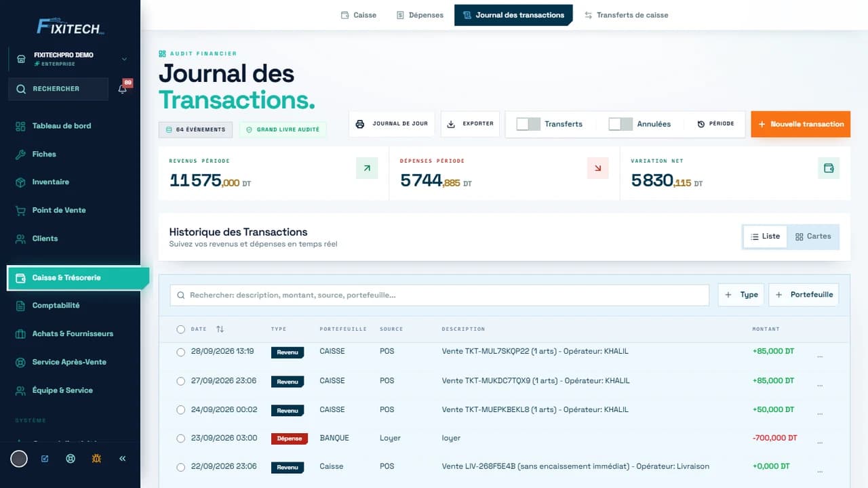Open the Portefeuille filter
Image resolution: width=868 pixels, height=488 pixels.
(804, 295)
